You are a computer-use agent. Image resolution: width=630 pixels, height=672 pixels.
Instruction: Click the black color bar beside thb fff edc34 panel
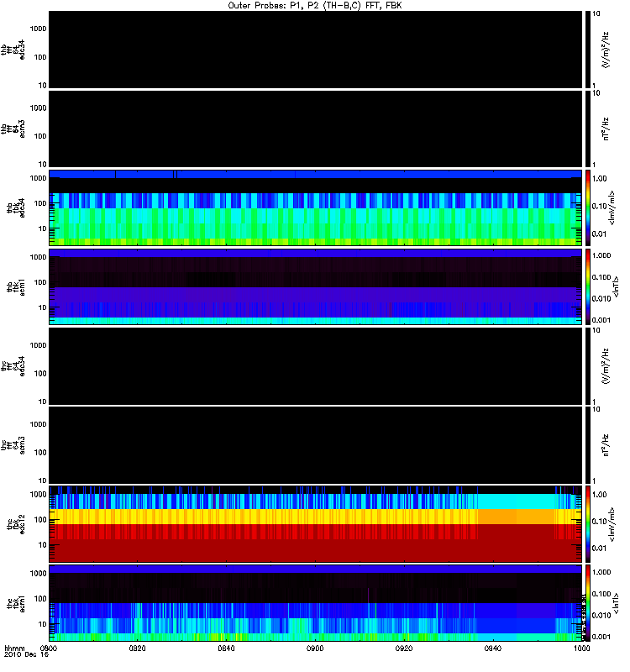pyautogui.click(x=588, y=50)
